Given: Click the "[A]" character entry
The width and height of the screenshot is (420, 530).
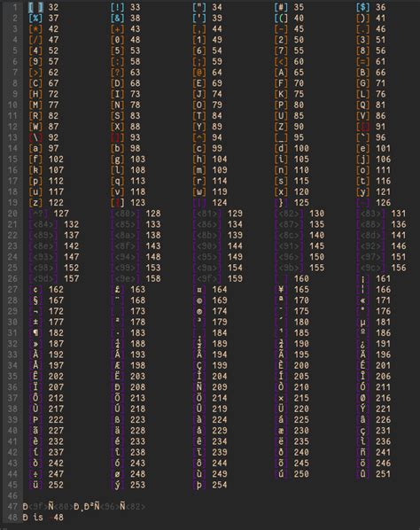Looking at the screenshot, I should (281, 73).
